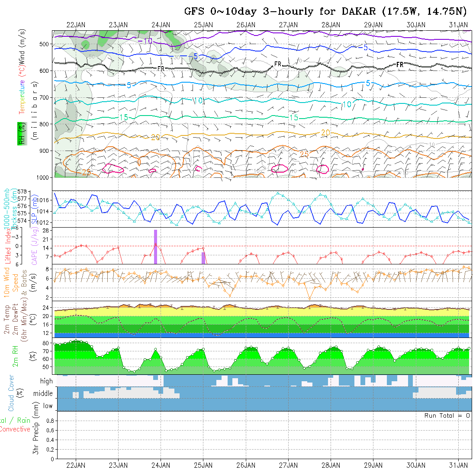The width and height of the screenshot is (476, 476).
Task: Click the magenta closed contour near 23JAN
Action: point(113,169)
